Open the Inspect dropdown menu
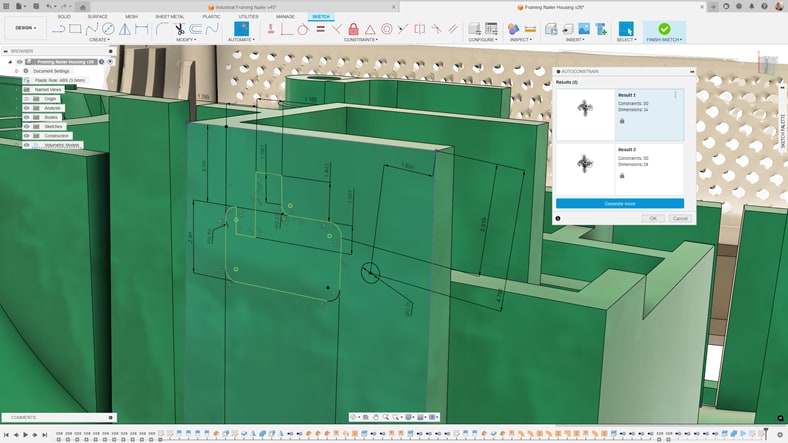Image resolution: width=788 pixels, height=443 pixels. tap(521, 40)
